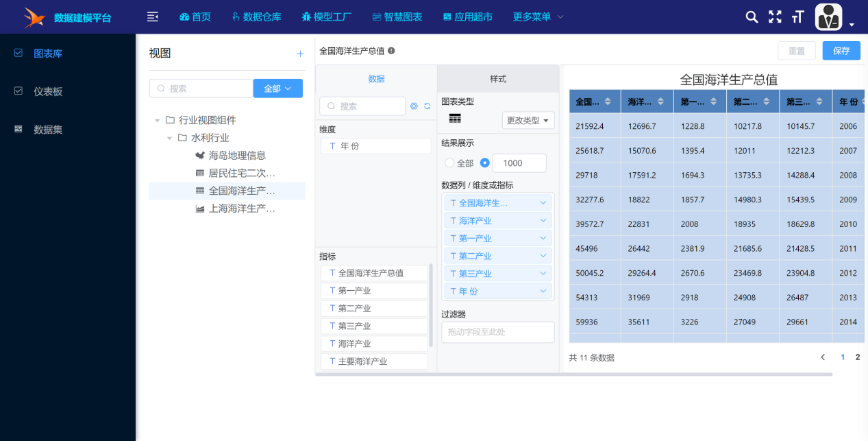Click the 保存 button

841,51
